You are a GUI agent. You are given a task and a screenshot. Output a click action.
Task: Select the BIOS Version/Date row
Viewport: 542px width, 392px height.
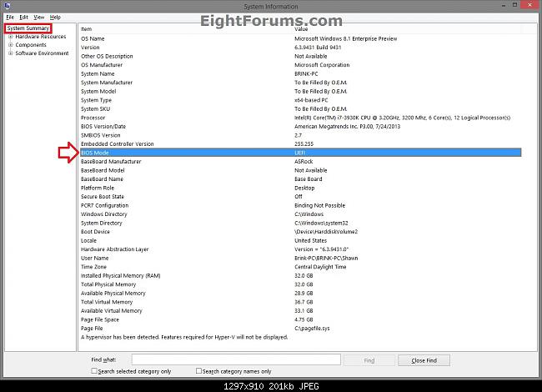[300, 127]
